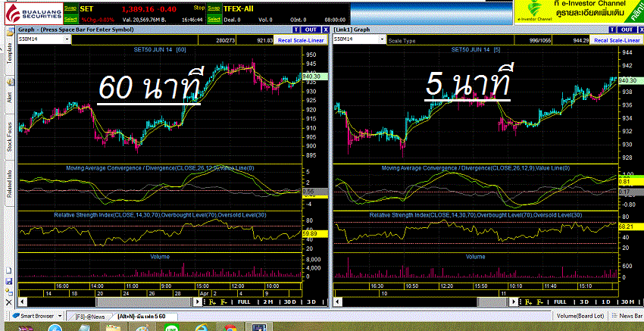This screenshot has height=331, width=644.
Task: Click Select link under SET Swap
Action: pos(70,19)
